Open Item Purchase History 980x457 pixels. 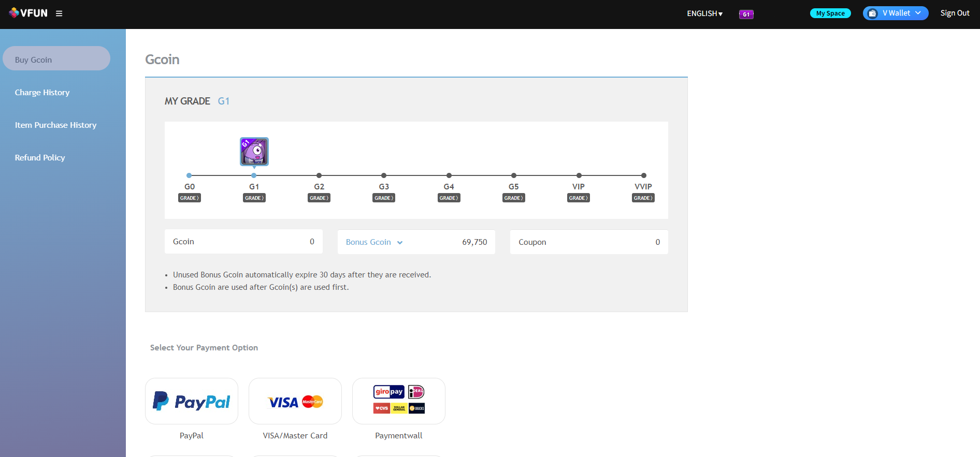55,125
